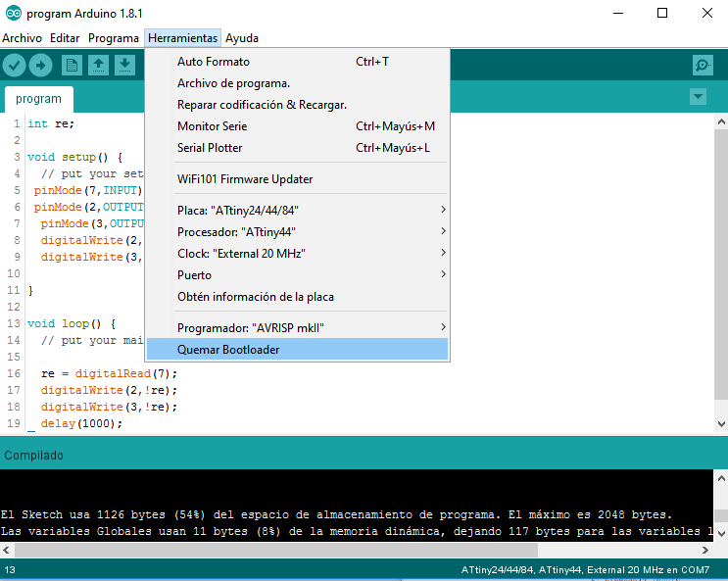Expand the Programador AVRISP mkII submenu
728x581 pixels.
tap(297, 328)
